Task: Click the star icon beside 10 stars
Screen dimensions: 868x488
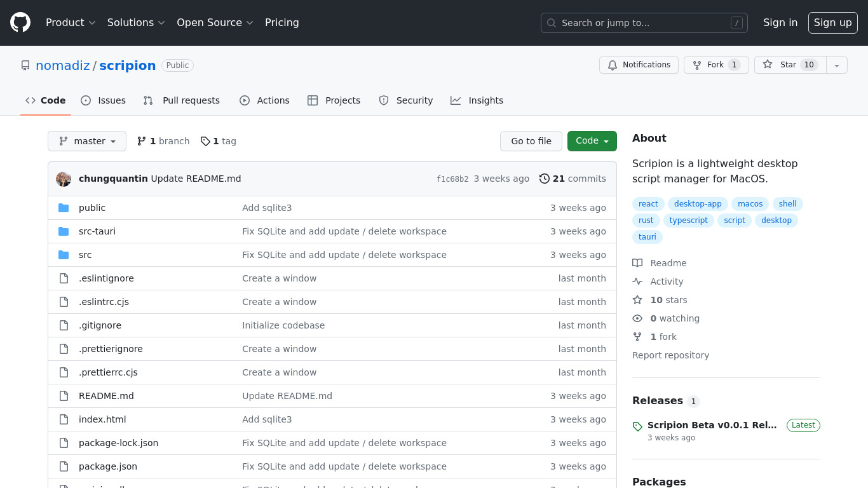Action: point(637,300)
